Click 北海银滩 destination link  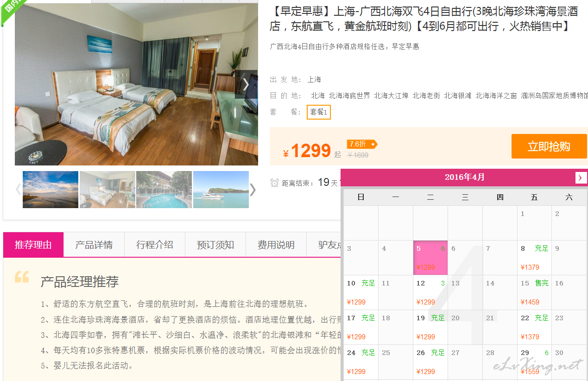[458, 95]
